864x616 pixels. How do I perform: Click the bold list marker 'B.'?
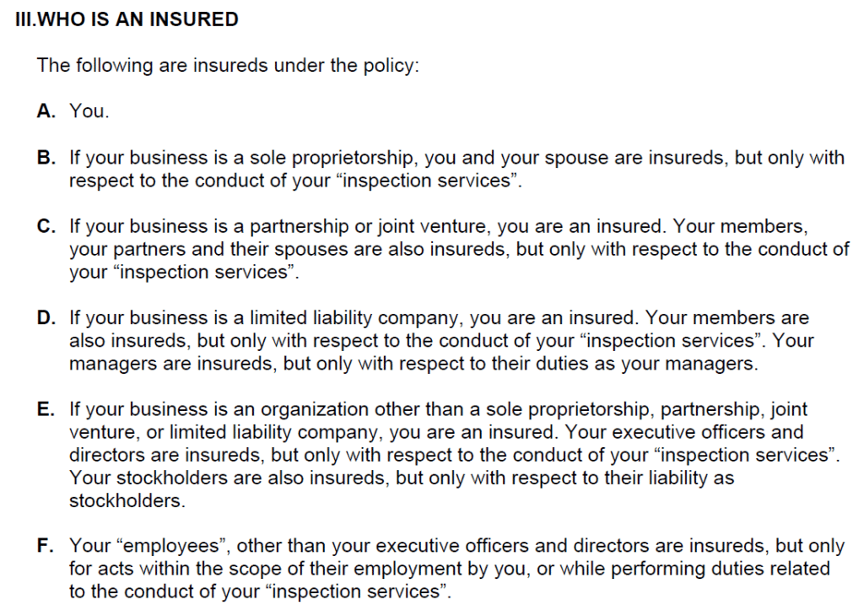(x=46, y=158)
